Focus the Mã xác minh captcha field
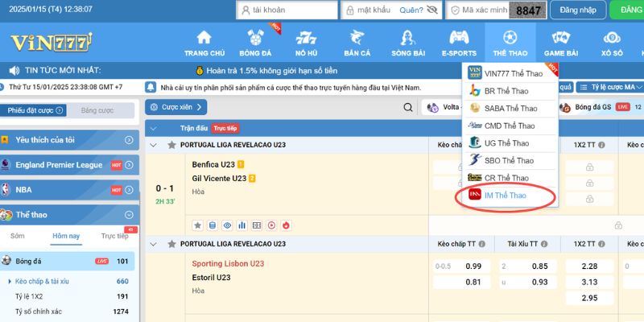Image resolution: width=644 pixels, height=322 pixels. point(477,10)
